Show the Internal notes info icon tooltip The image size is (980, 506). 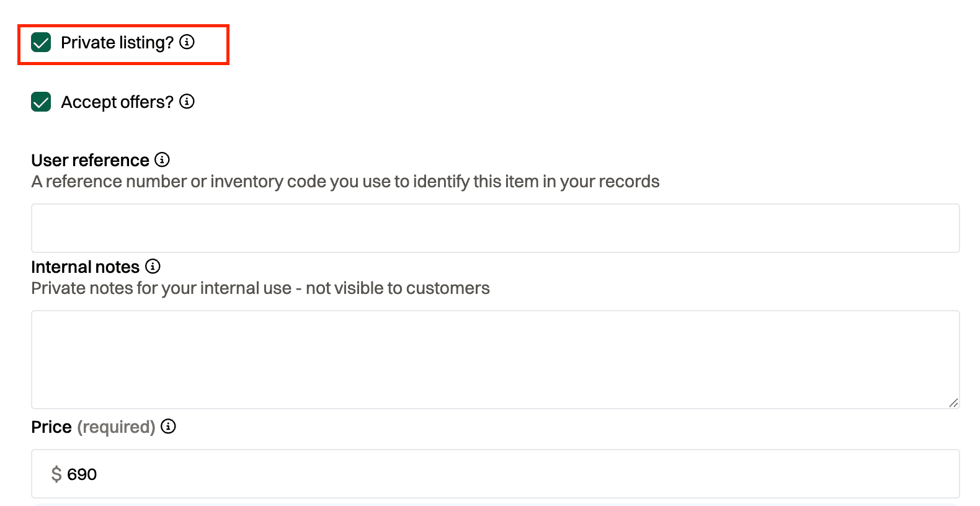[153, 266]
